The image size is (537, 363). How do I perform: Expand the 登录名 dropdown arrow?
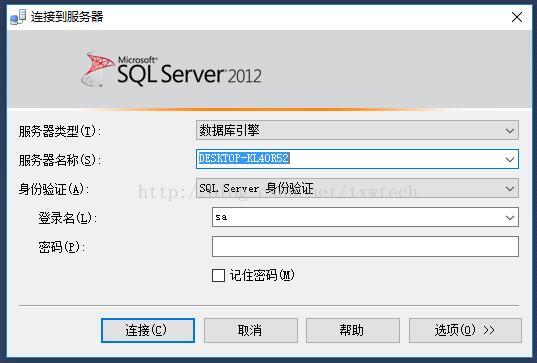pos(510,217)
